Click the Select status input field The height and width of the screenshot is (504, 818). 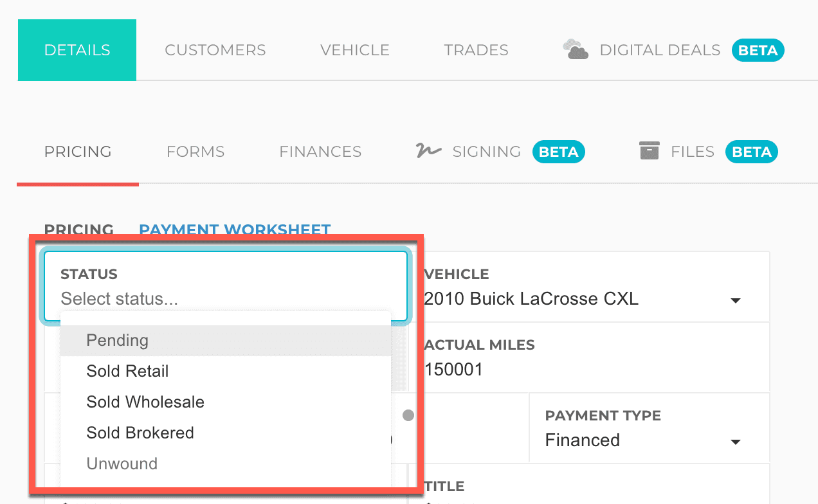point(225,299)
